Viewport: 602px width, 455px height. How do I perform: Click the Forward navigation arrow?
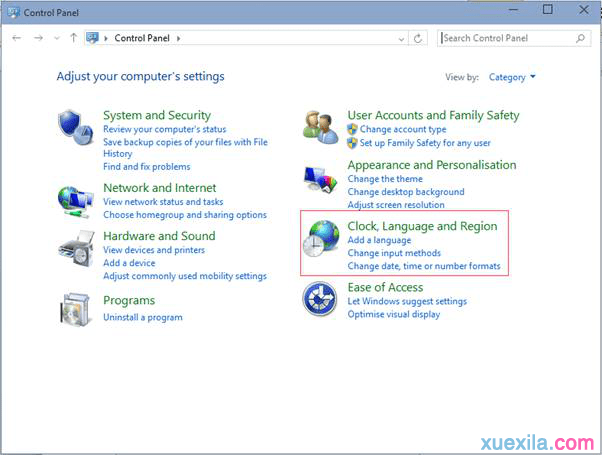pos(38,38)
